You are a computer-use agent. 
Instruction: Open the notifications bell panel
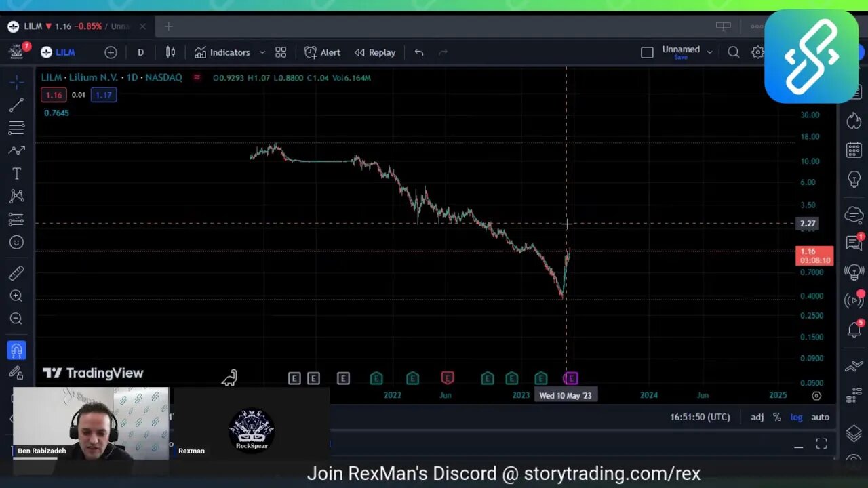854,329
